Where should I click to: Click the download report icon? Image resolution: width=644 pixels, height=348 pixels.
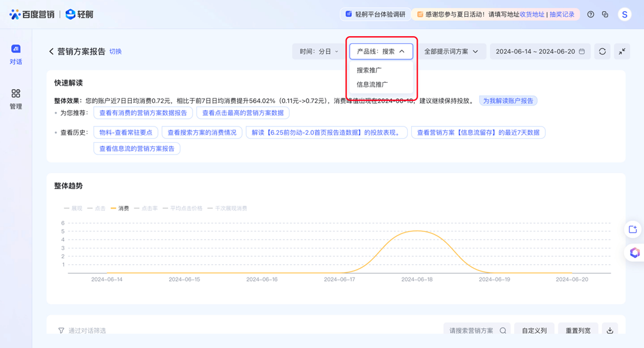(x=610, y=331)
